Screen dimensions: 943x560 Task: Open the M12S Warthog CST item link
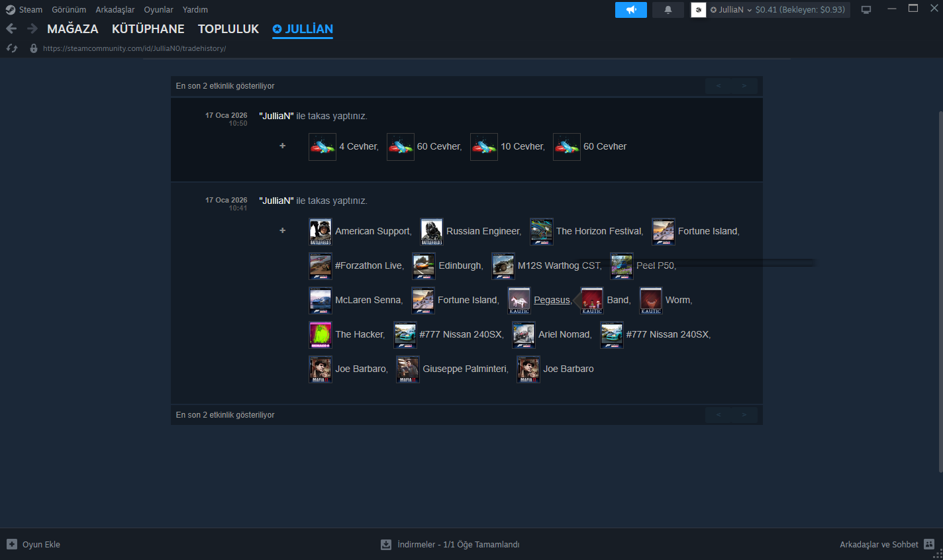(559, 265)
